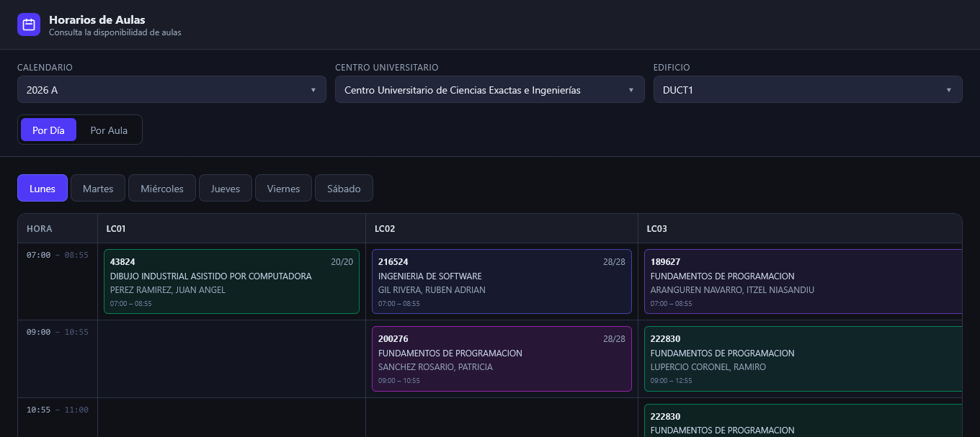Open class 43824 Dibujo Industrial card
The image size is (980, 437).
[x=231, y=281]
